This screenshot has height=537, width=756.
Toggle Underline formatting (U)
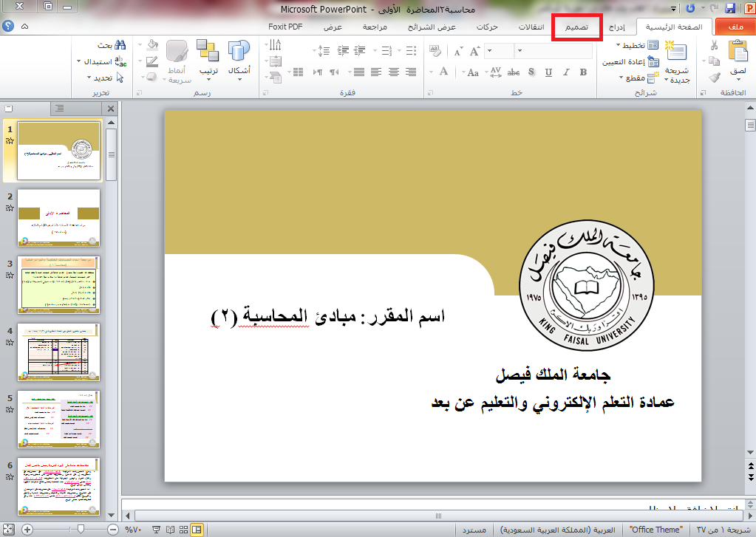coord(548,72)
